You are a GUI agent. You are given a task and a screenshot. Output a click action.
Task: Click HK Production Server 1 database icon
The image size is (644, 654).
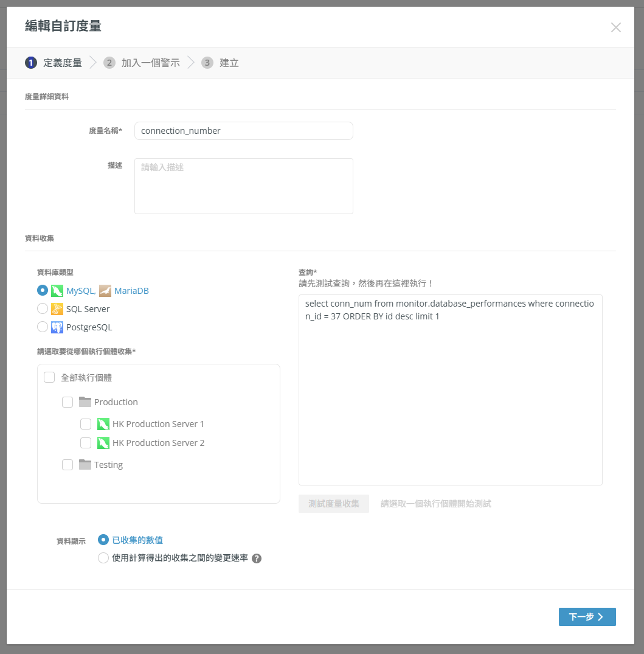pos(103,424)
